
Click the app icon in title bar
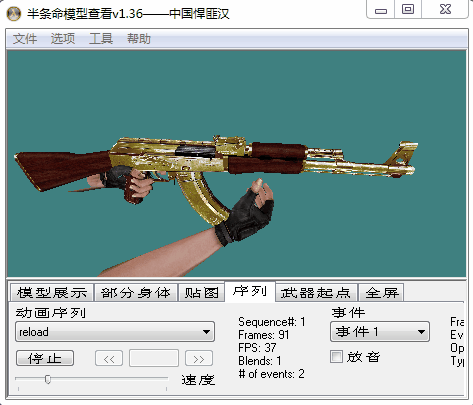pos(14,14)
